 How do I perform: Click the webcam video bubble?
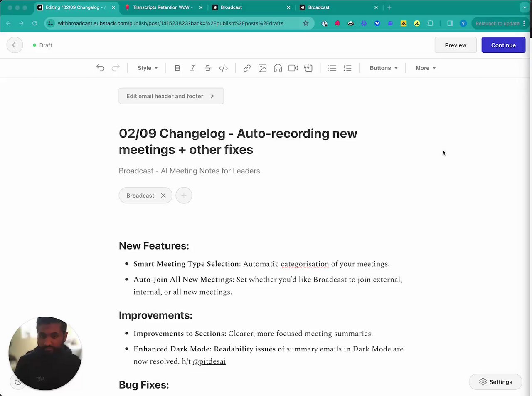[45, 354]
